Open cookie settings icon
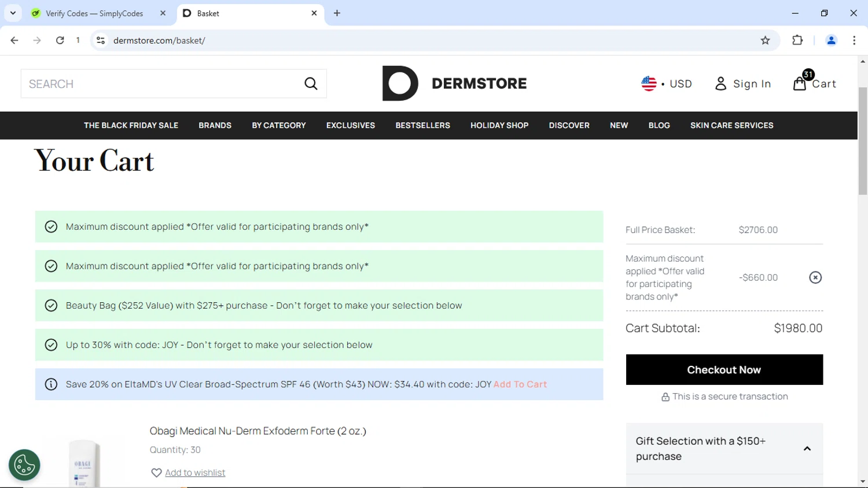Screen dimensions: 868x488 tap(24, 465)
